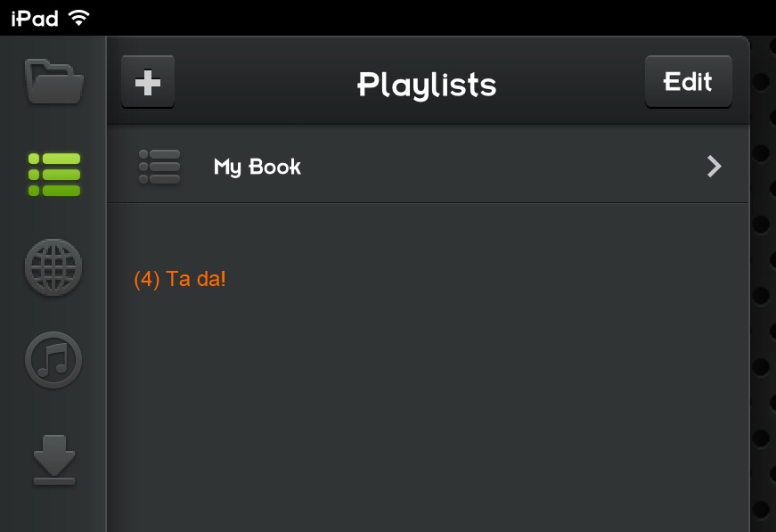Show the downloads arrow section
Screen dimensions: 776x532
click(54, 460)
